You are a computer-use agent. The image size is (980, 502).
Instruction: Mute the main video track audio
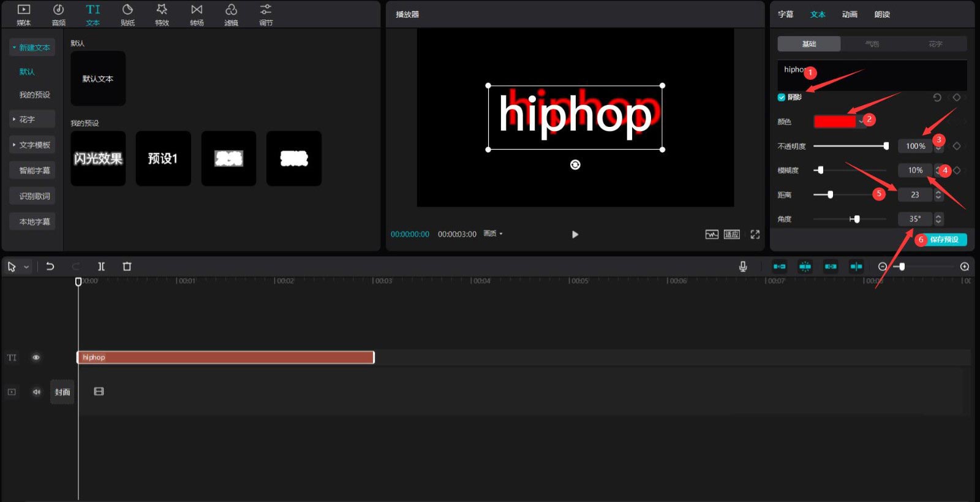click(36, 392)
